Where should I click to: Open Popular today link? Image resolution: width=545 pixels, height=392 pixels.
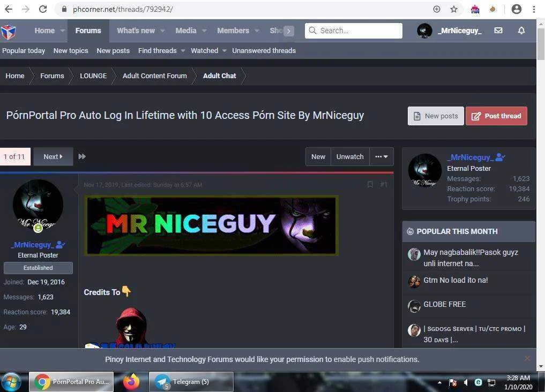[24, 51]
